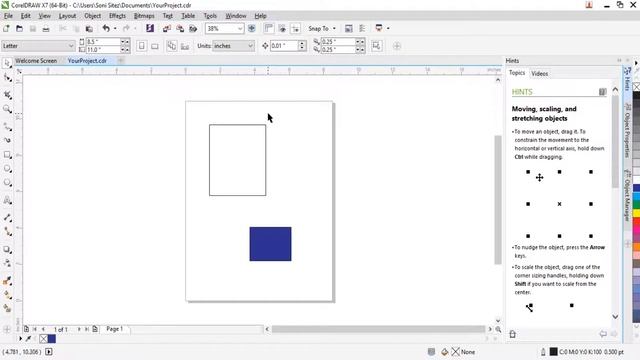Image resolution: width=640 pixels, height=360 pixels.
Task: Open the Effects menu
Action: (117, 16)
